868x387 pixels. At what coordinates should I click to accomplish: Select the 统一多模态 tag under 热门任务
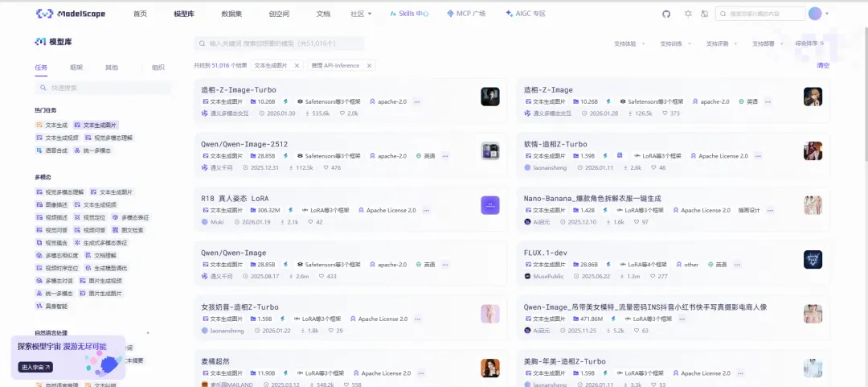click(x=92, y=150)
